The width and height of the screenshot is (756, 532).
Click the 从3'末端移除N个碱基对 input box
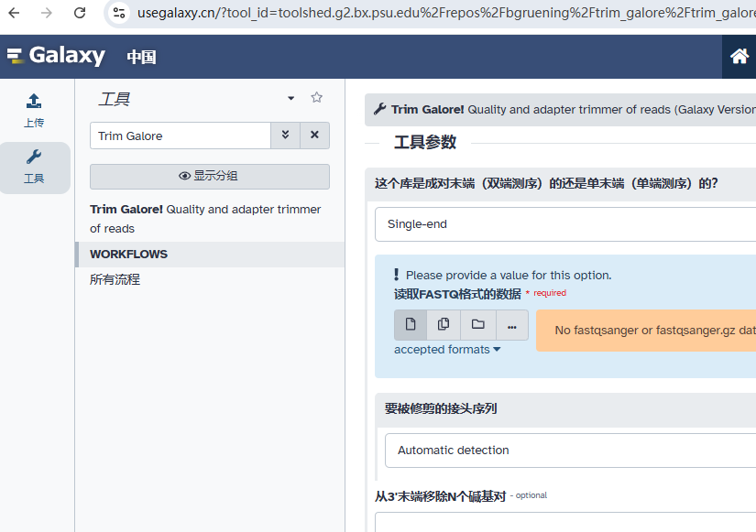pyautogui.click(x=565, y=522)
